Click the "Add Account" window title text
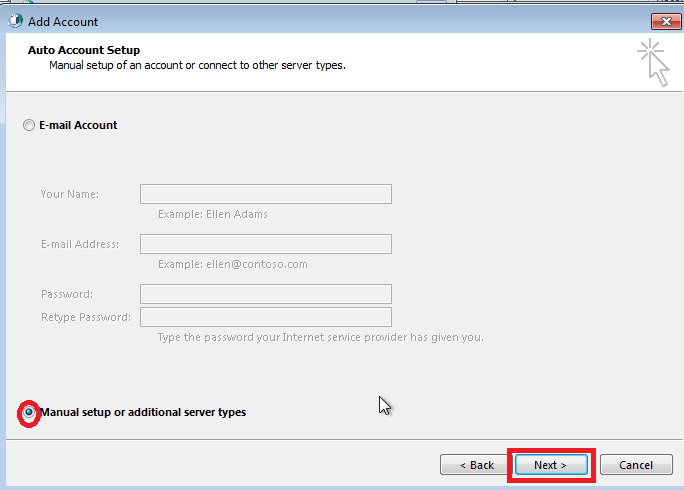Image resolution: width=684 pixels, height=490 pixels. click(63, 22)
